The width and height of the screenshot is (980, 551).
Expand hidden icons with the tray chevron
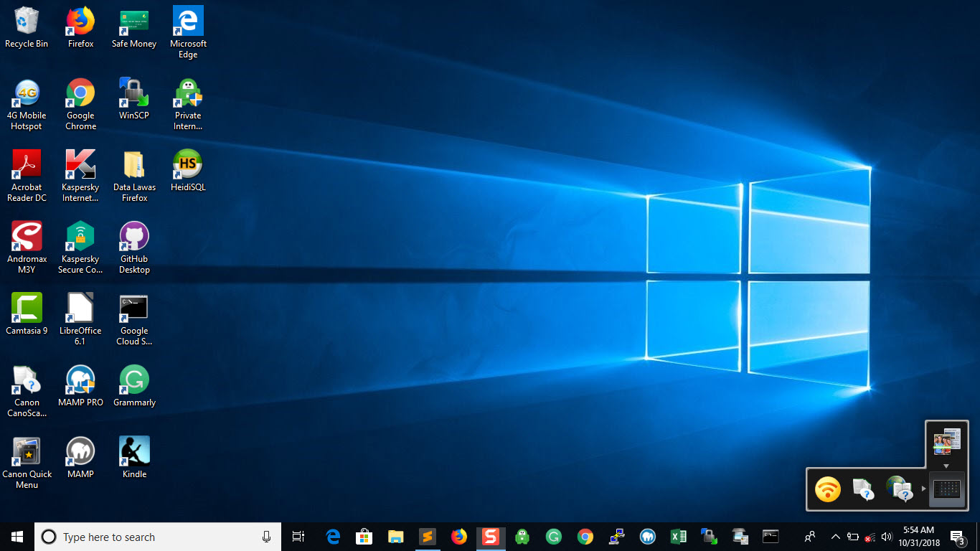click(835, 537)
